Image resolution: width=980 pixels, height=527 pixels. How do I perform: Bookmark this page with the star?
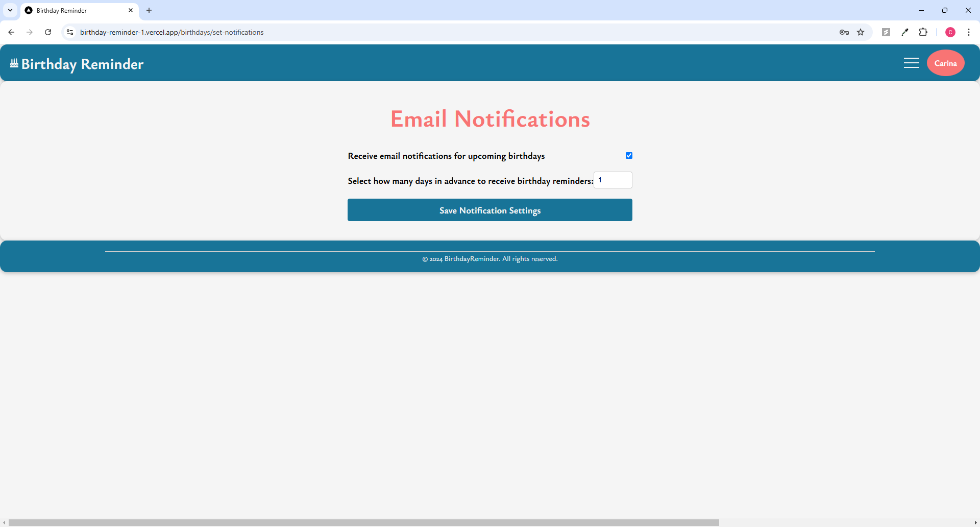tap(861, 32)
